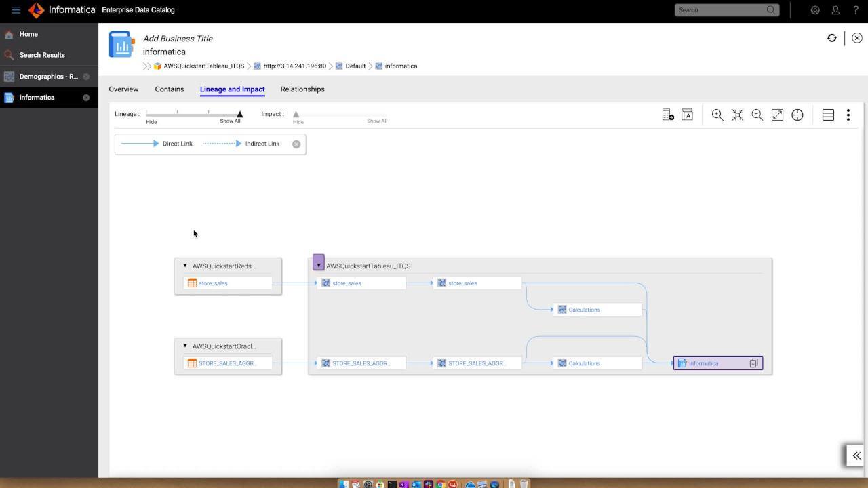868x488 pixels.
Task: Open Default breadcrumb link
Action: pos(355,66)
